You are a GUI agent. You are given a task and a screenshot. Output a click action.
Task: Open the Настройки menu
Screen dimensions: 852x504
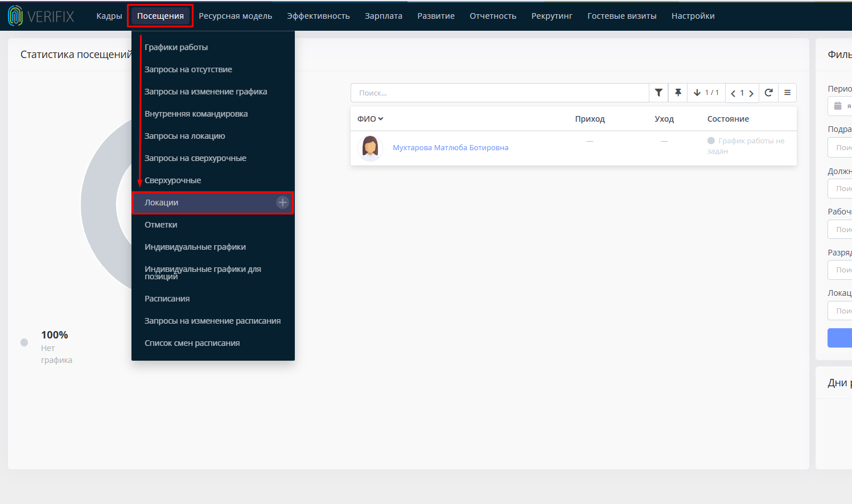point(693,16)
